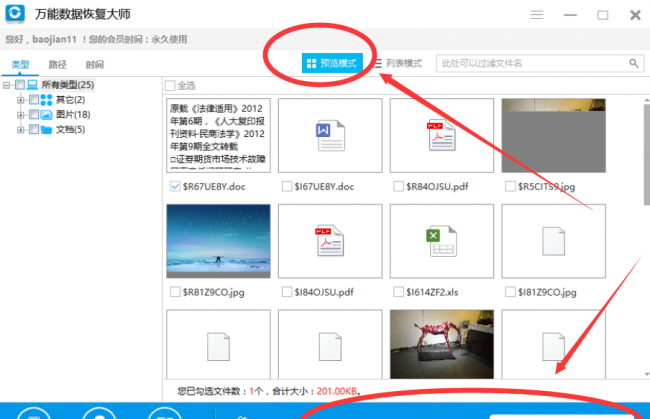Switch to the 路径 tab
This screenshot has width=650, height=419.
click(x=58, y=65)
